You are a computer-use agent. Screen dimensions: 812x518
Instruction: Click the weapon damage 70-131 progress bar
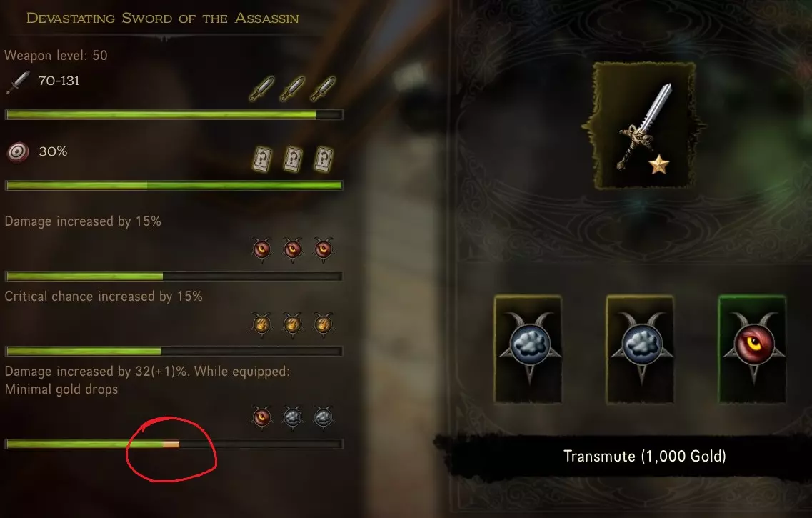[x=174, y=114]
